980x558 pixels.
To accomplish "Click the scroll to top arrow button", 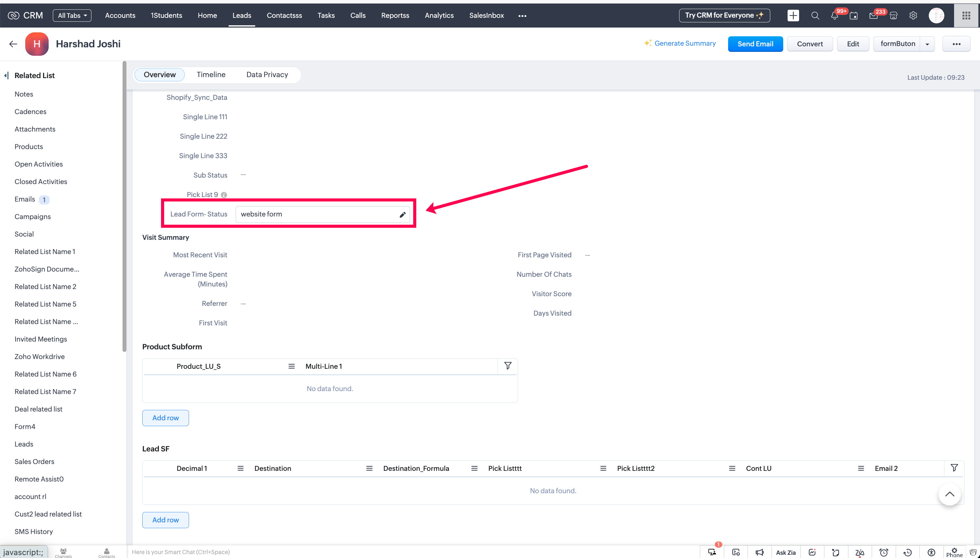I will 949,494.
